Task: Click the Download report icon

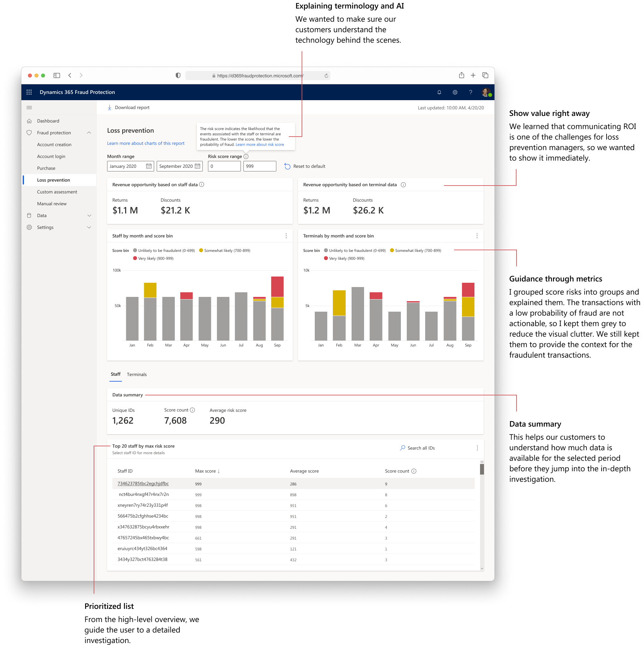Action: (109, 107)
